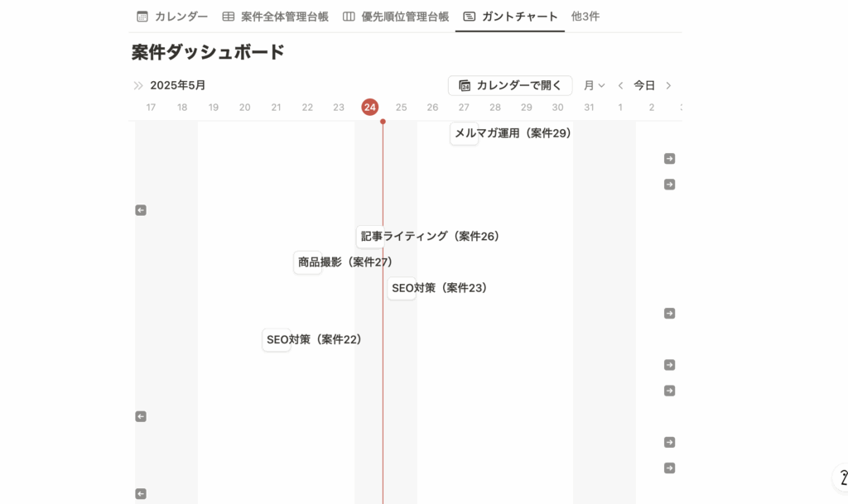The height and width of the screenshot is (504, 848).
Task: Click right-arrow icon just below SEO対策（案件23）row
Action: [x=669, y=314]
